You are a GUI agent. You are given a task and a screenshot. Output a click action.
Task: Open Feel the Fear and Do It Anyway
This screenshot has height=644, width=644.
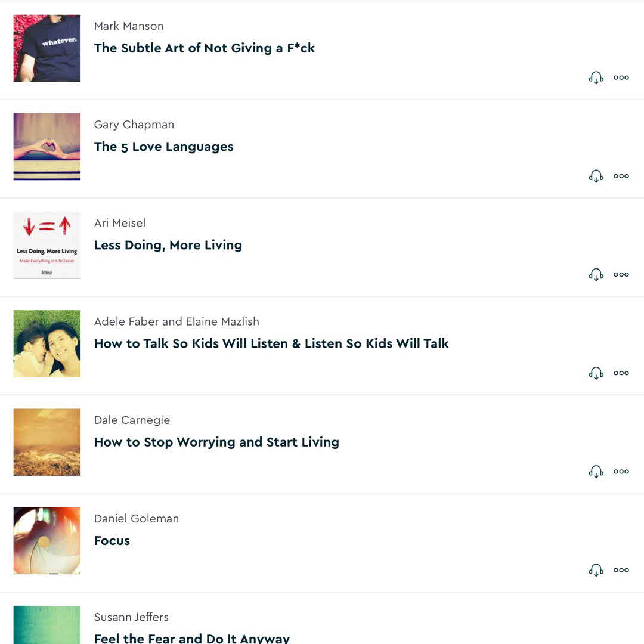(x=192, y=638)
